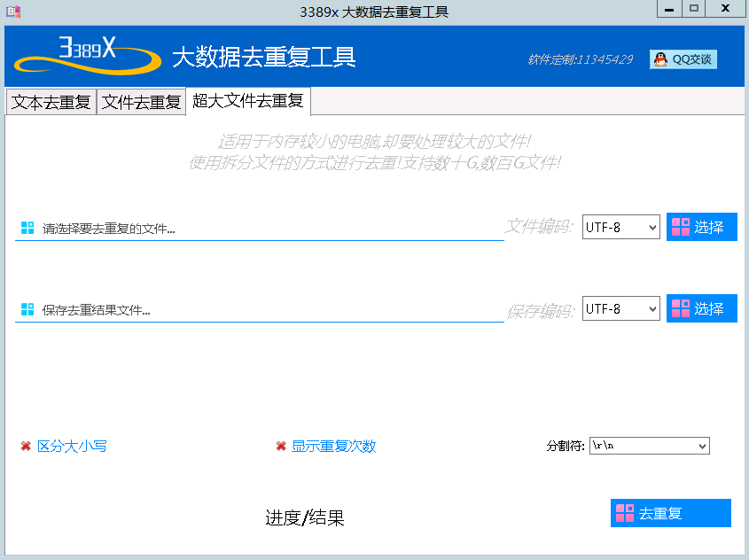The width and height of the screenshot is (749, 560).
Task: Click the 保存去重结果文件 input field
Action: tap(260, 310)
